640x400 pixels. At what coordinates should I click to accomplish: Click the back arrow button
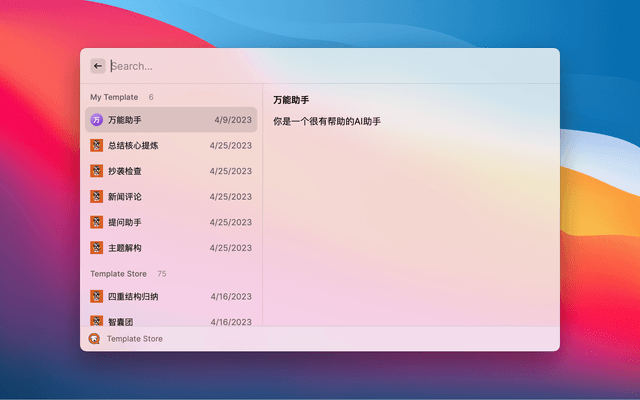point(98,66)
